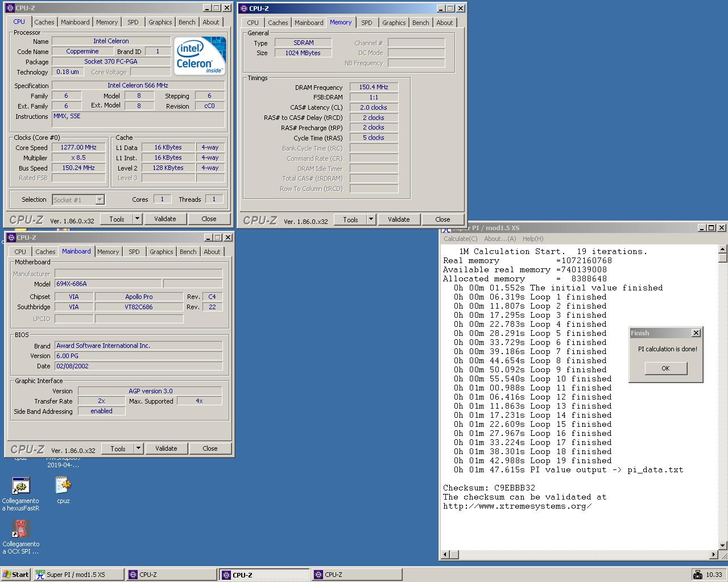This screenshot has height=582, width=728.
Task: Click CPU-Z title icon in CPU window
Action: pos(9,8)
